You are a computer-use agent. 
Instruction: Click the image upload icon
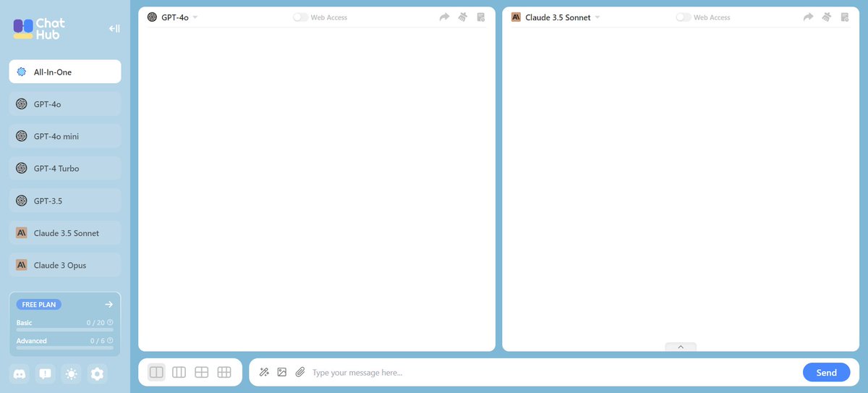tap(282, 372)
